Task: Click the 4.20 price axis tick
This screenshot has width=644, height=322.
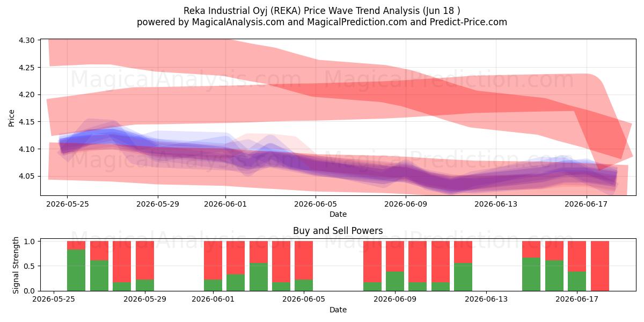Action: [x=27, y=94]
